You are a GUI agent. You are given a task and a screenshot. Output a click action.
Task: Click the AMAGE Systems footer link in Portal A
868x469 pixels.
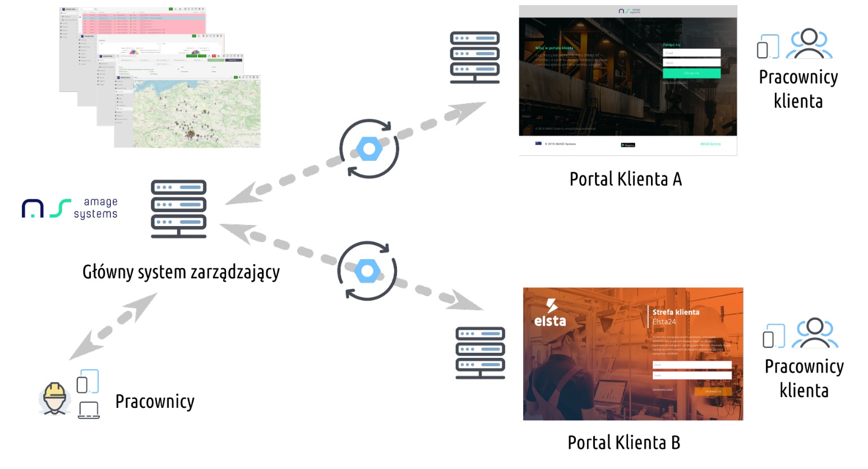point(710,144)
